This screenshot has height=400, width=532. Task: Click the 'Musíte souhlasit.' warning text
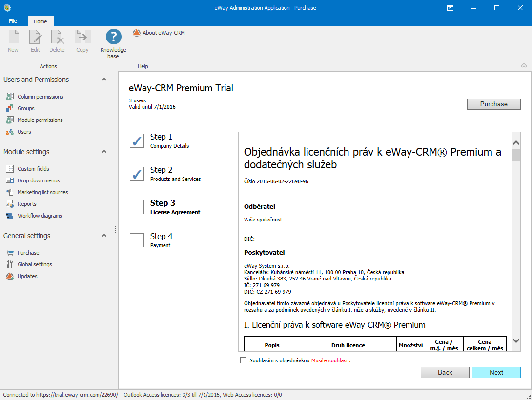point(331,360)
